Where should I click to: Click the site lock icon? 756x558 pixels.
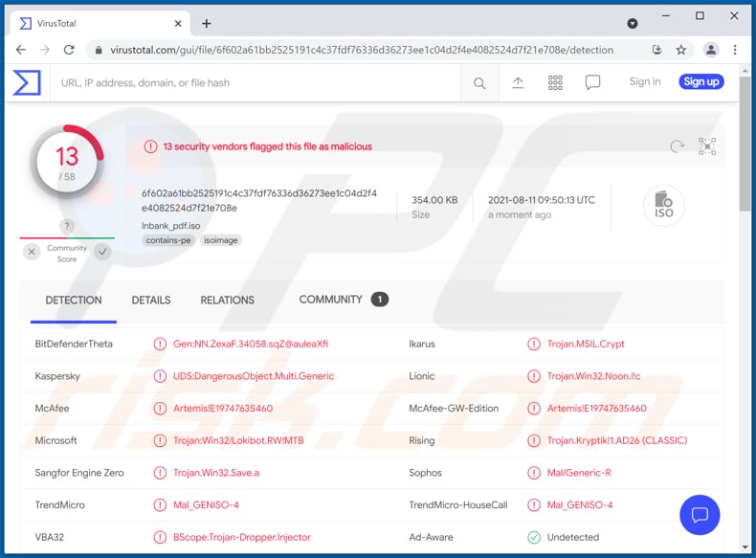coord(99,50)
